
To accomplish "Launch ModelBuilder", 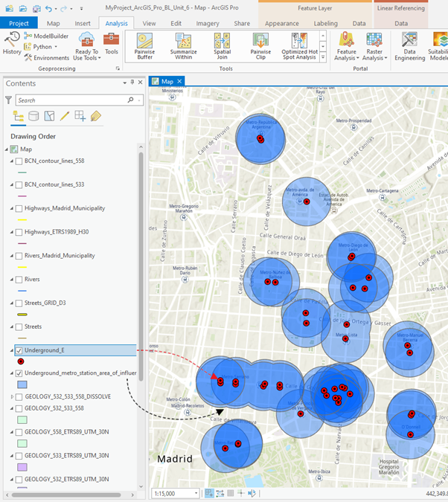I will pos(46,36).
